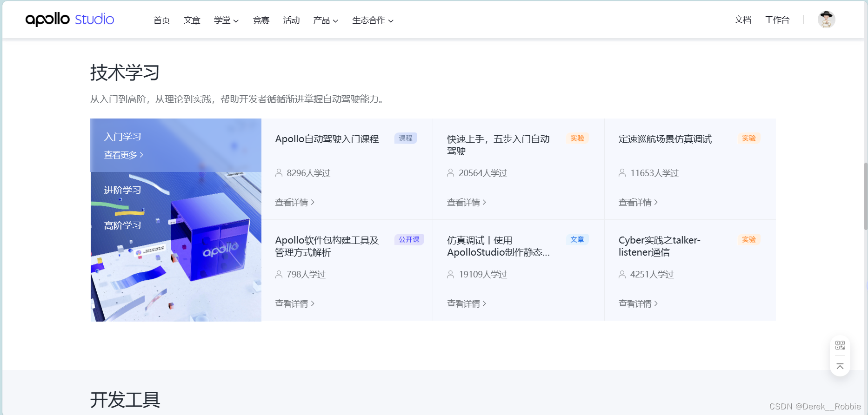
Task: Expand the 学堂 dropdown menu
Action: [226, 20]
